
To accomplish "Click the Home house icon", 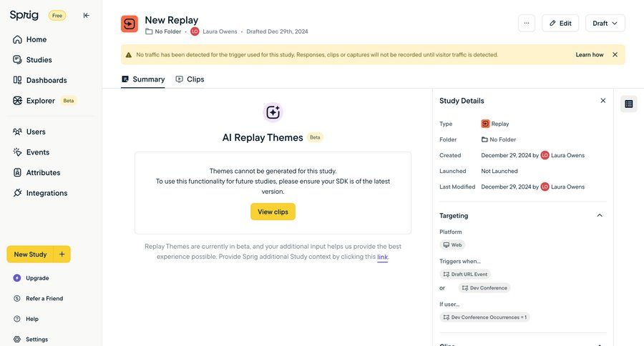I will (17, 39).
